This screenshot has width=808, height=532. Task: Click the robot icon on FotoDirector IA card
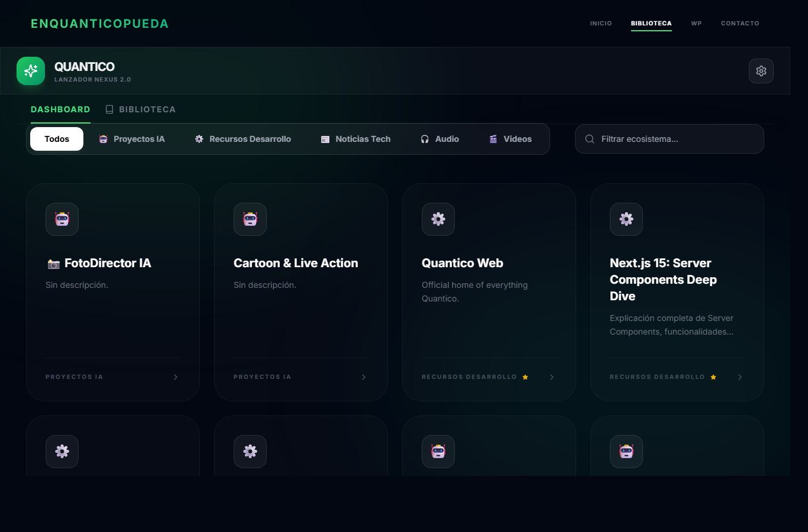[x=62, y=219]
